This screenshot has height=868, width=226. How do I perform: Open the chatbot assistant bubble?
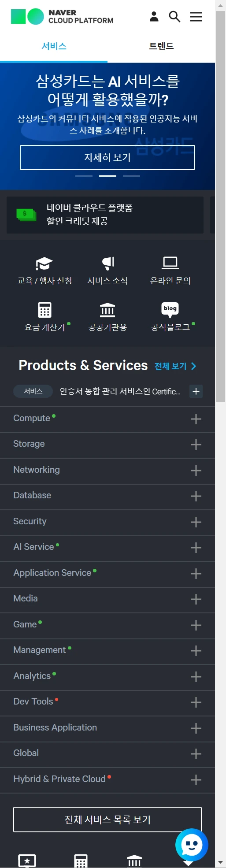tap(192, 846)
